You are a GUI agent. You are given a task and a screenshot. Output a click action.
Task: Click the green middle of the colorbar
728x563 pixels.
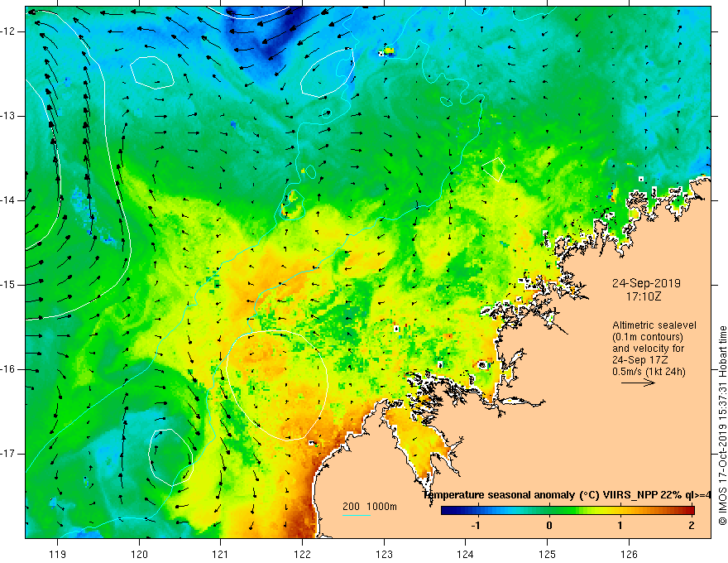pyautogui.click(x=549, y=511)
